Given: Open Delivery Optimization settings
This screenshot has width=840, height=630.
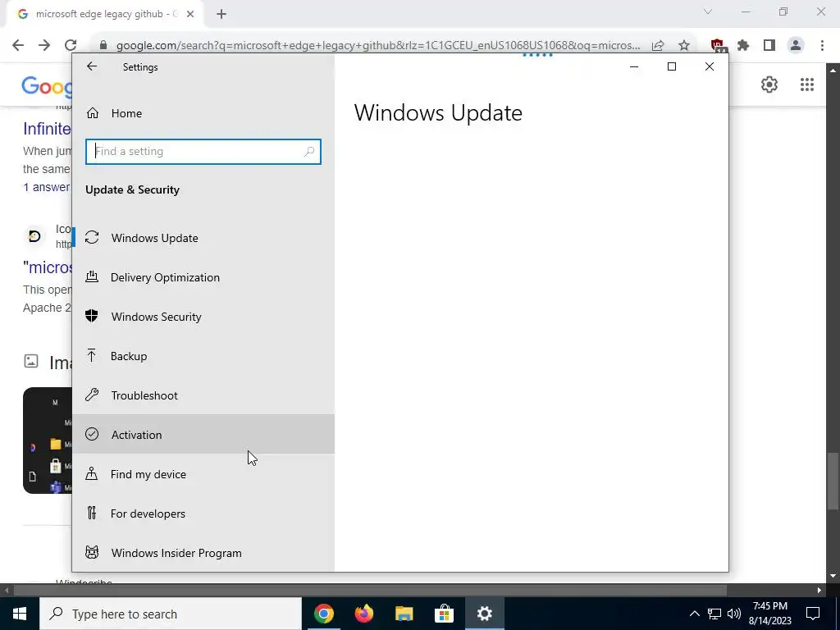Looking at the screenshot, I should (203, 277).
